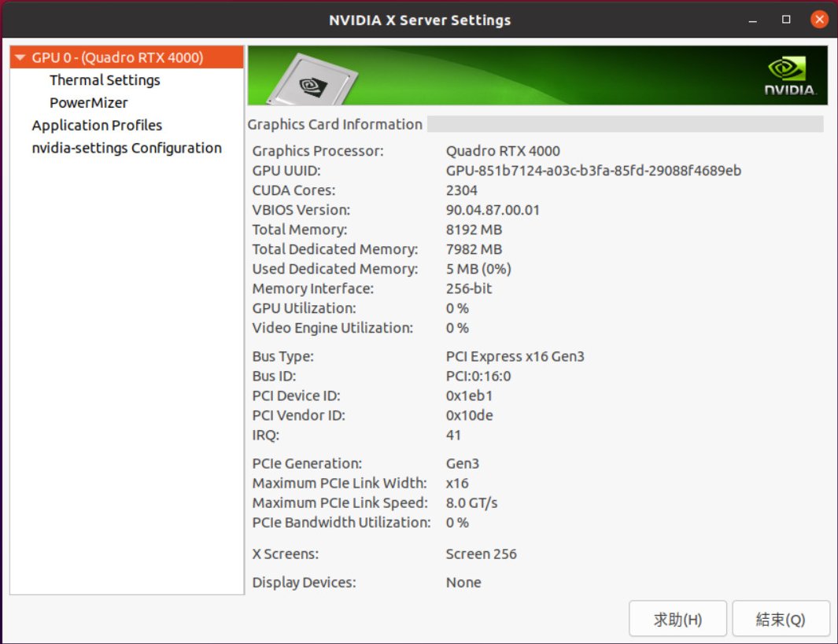Click the NVIDIA X Server Settings title bar
The width and height of the screenshot is (838, 644).
tap(419, 20)
